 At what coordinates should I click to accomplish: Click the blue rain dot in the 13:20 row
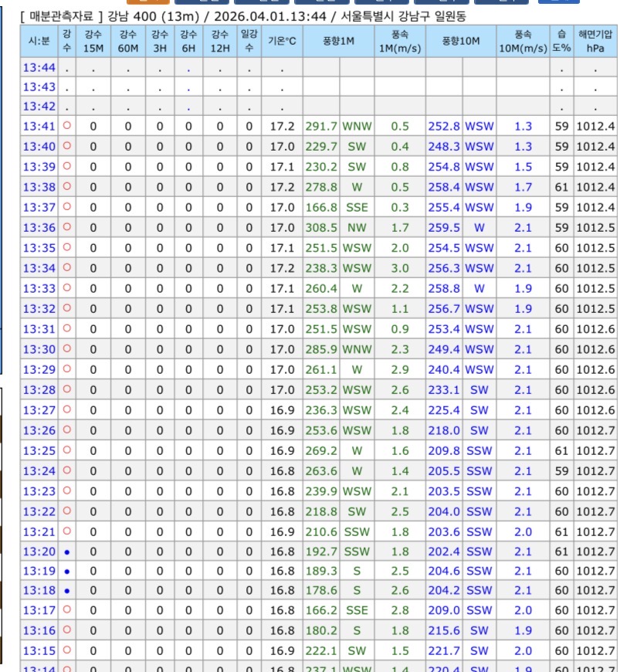pos(67,552)
